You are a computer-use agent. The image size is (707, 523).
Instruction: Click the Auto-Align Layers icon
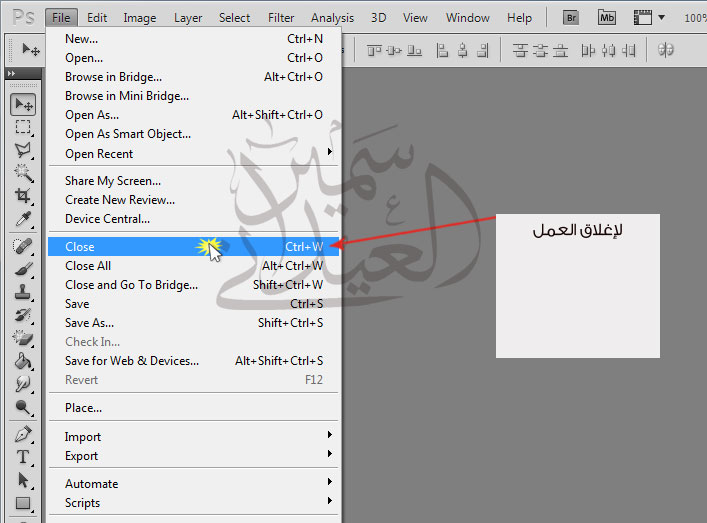coord(666,50)
